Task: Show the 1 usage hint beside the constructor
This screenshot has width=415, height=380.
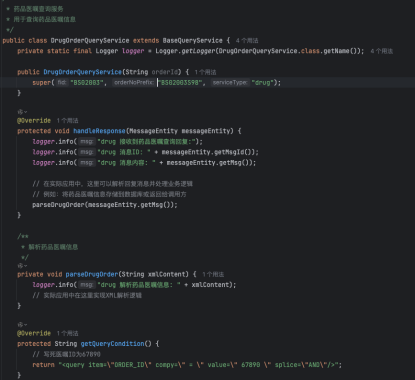Action: click(205, 72)
